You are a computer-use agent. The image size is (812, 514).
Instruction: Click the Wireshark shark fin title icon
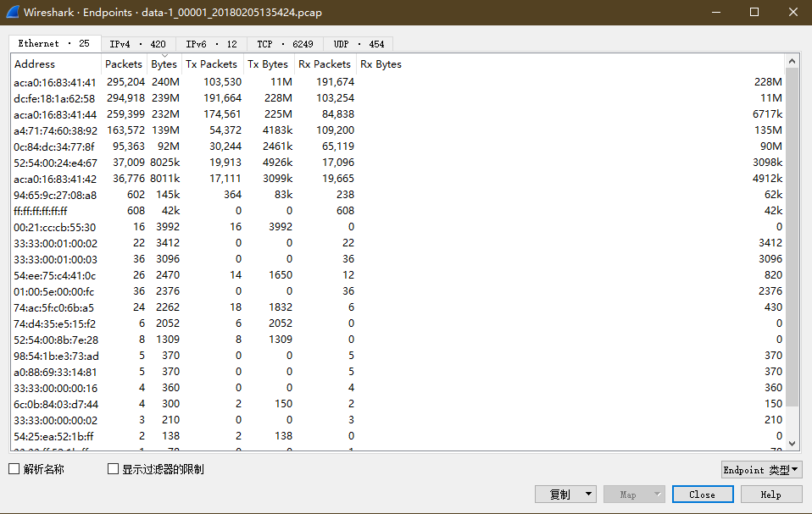click(13, 12)
